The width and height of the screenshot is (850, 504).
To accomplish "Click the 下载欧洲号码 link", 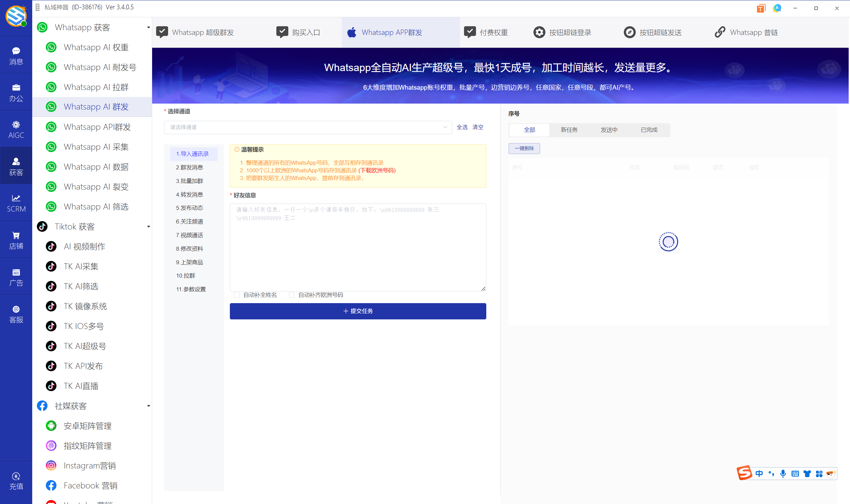I will point(377,171).
